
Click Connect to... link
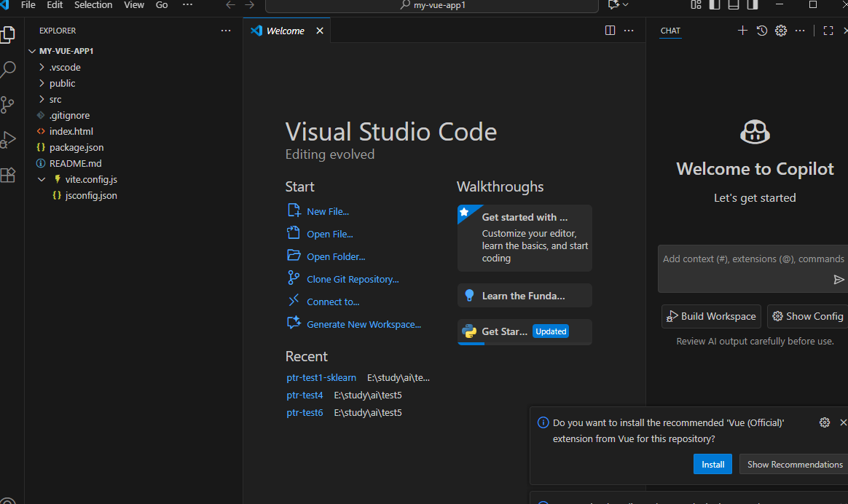coord(333,302)
